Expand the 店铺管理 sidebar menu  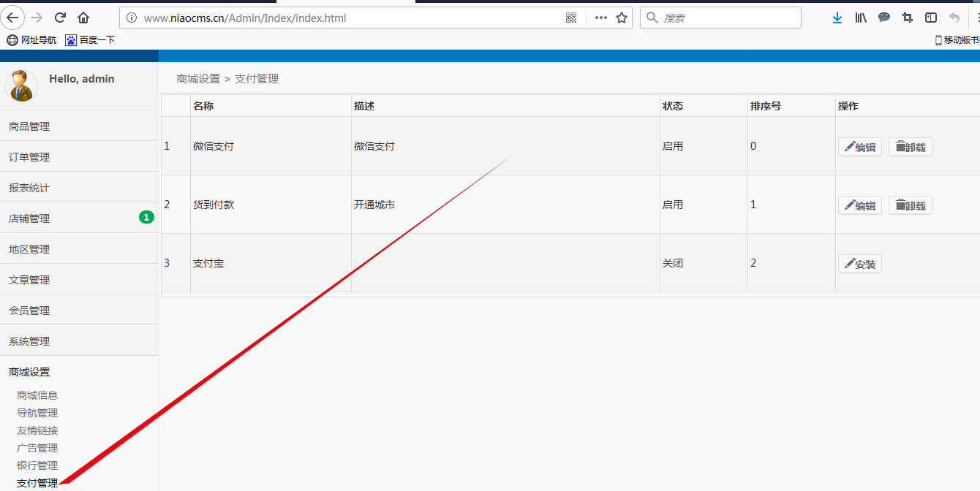(79, 218)
